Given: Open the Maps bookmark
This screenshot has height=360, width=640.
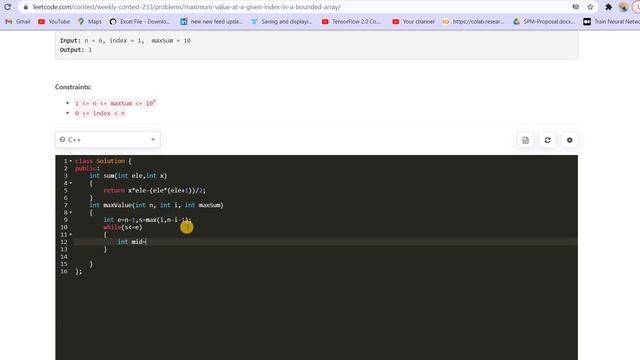Looking at the screenshot, I should coord(90,22).
